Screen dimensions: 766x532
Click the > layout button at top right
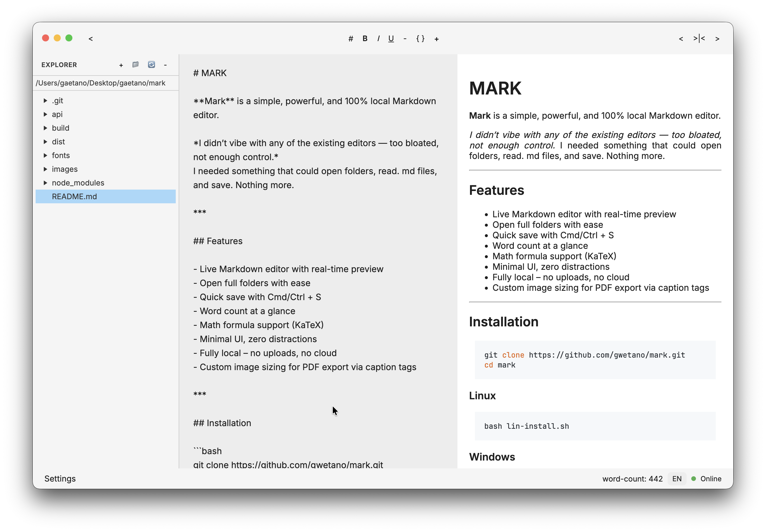coord(717,39)
